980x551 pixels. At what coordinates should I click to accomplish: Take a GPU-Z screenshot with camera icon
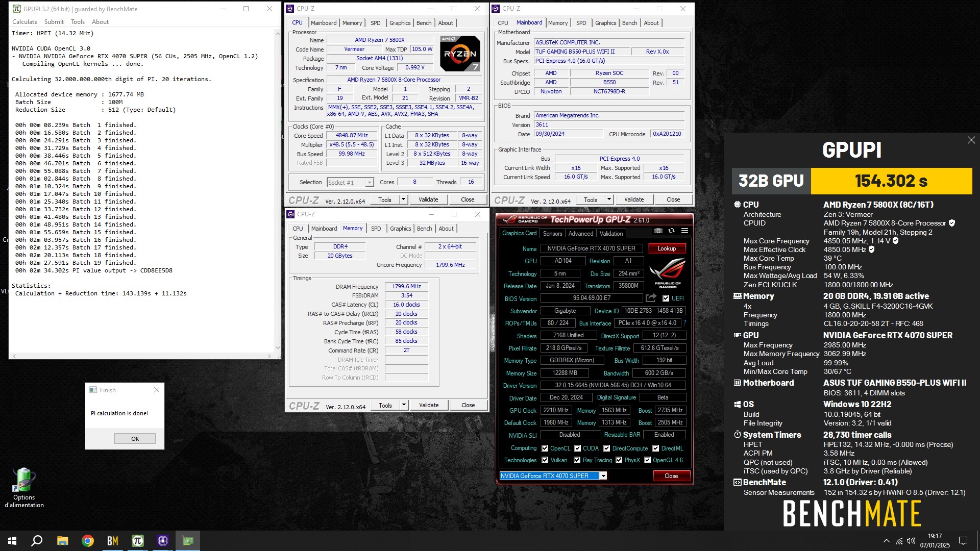[x=658, y=231]
